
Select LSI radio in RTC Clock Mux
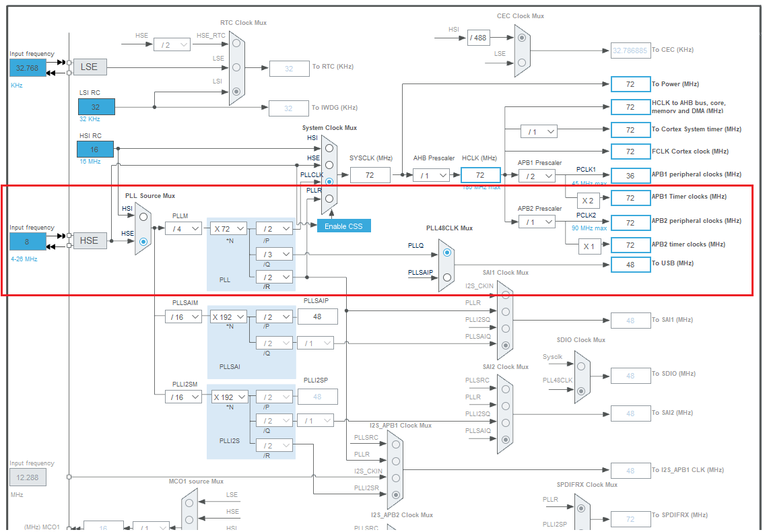tap(236, 92)
